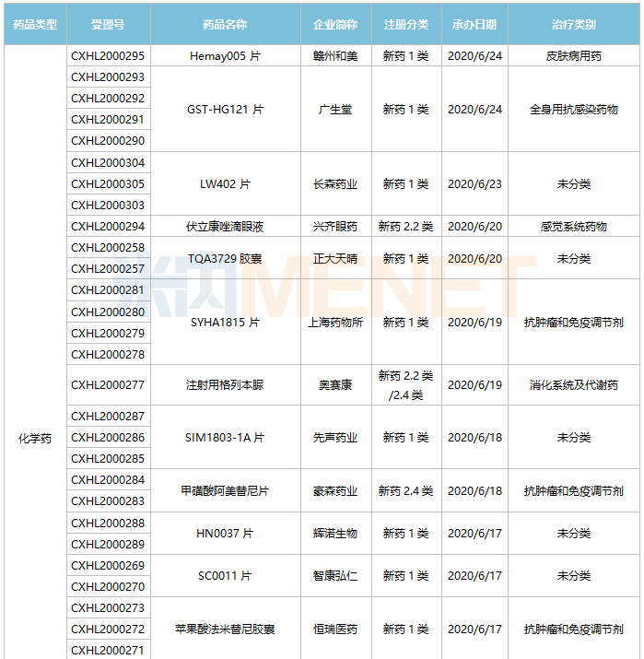Select cell CXHL2000288
This screenshot has height=659, width=644.
pos(109,523)
